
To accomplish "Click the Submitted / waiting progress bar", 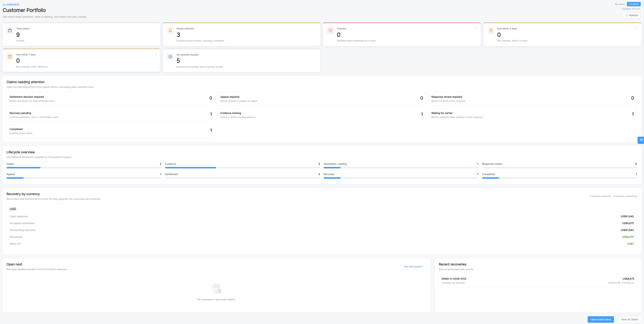I will pos(401,168).
